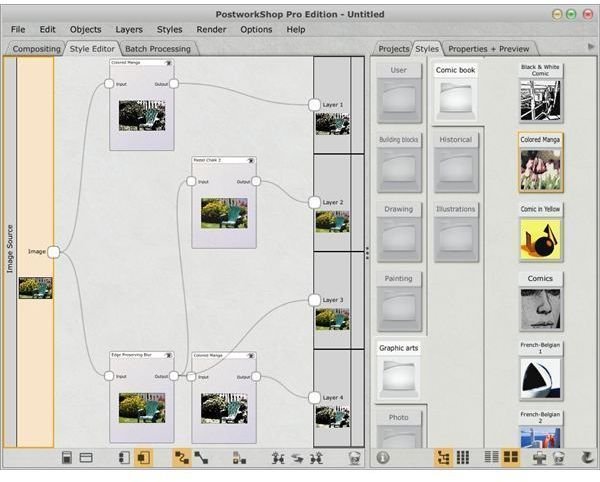
Task: Open the Render menu
Action: (x=211, y=29)
